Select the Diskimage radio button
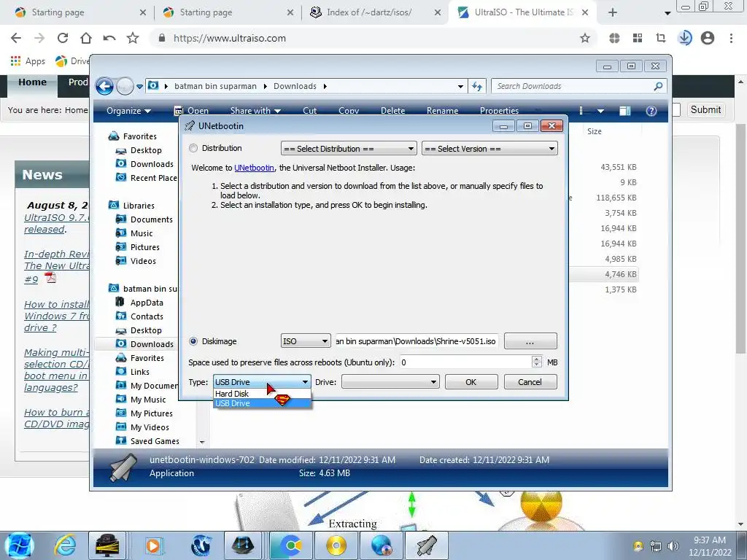747x560 pixels. (193, 341)
